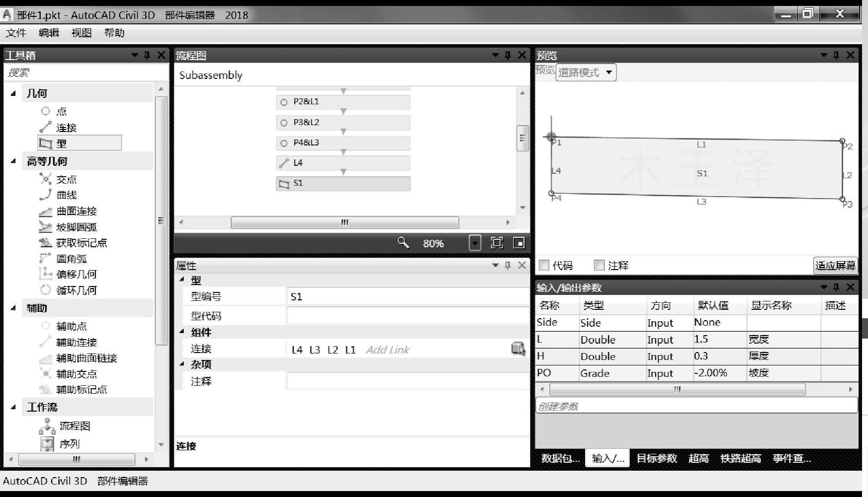Open the link picker icon in 连接 row
Screen dimensions: 868x497
(518, 349)
